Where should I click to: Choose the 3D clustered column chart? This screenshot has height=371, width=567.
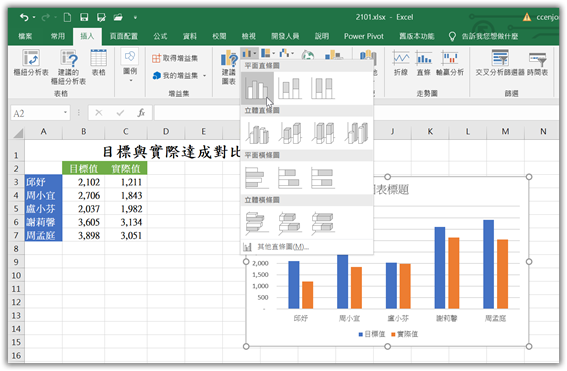coord(257,133)
